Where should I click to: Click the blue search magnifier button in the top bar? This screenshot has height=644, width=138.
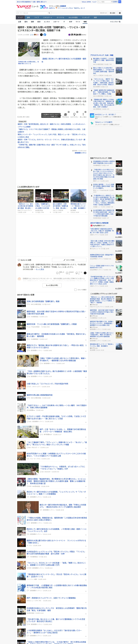coord(120,2)
